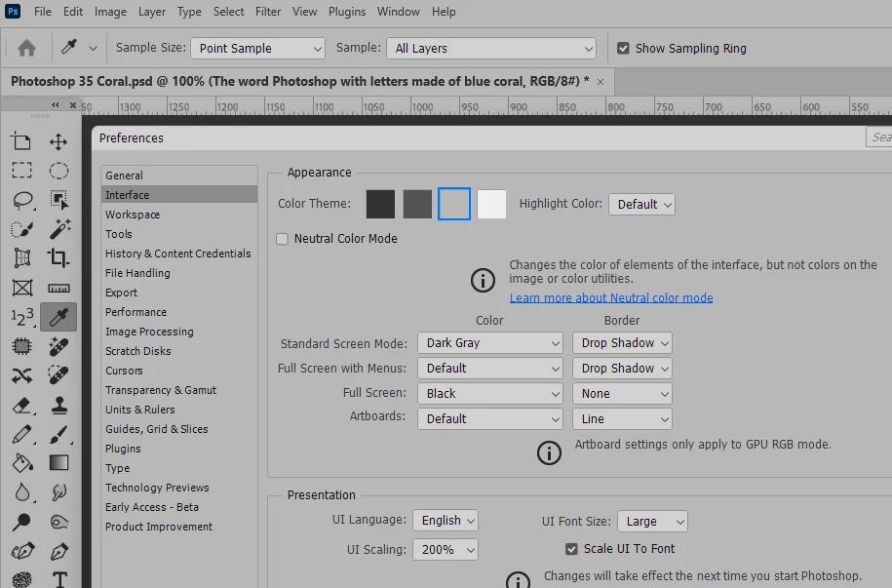The width and height of the screenshot is (892, 588).
Task: Select the Burn tool
Action: (x=58, y=522)
